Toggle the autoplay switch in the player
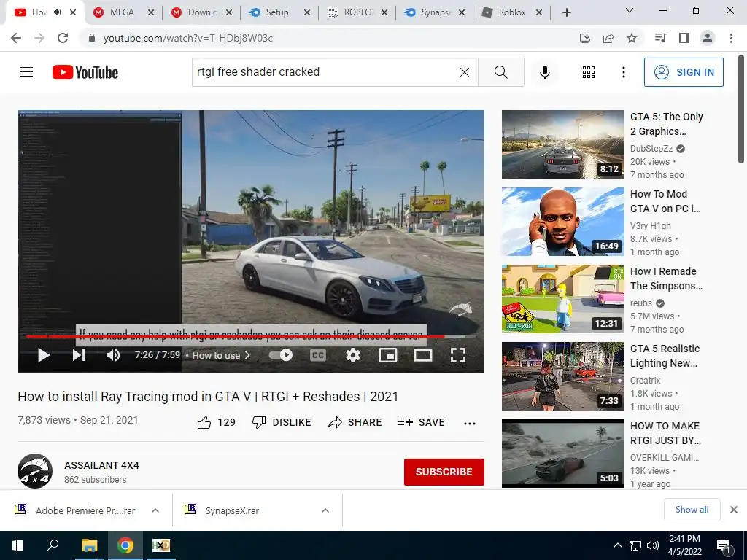Image resolution: width=747 pixels, height=560 pixels. [281, 355]
